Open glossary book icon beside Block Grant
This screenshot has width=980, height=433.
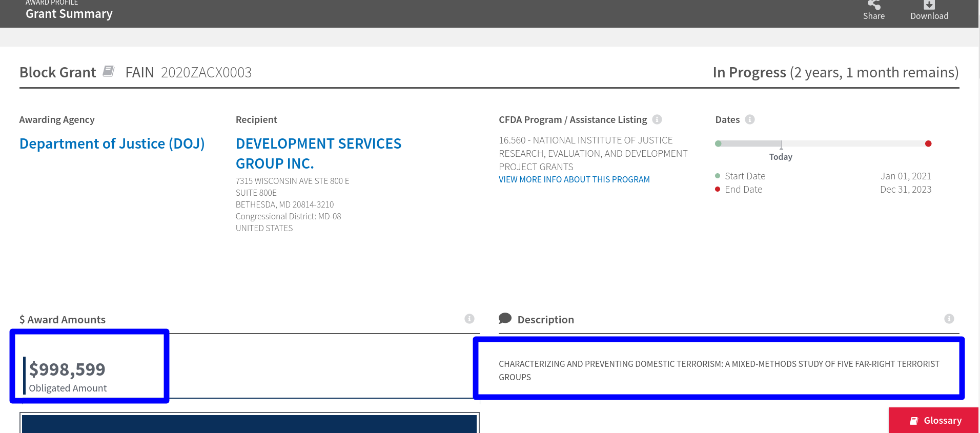pos(109,71)
